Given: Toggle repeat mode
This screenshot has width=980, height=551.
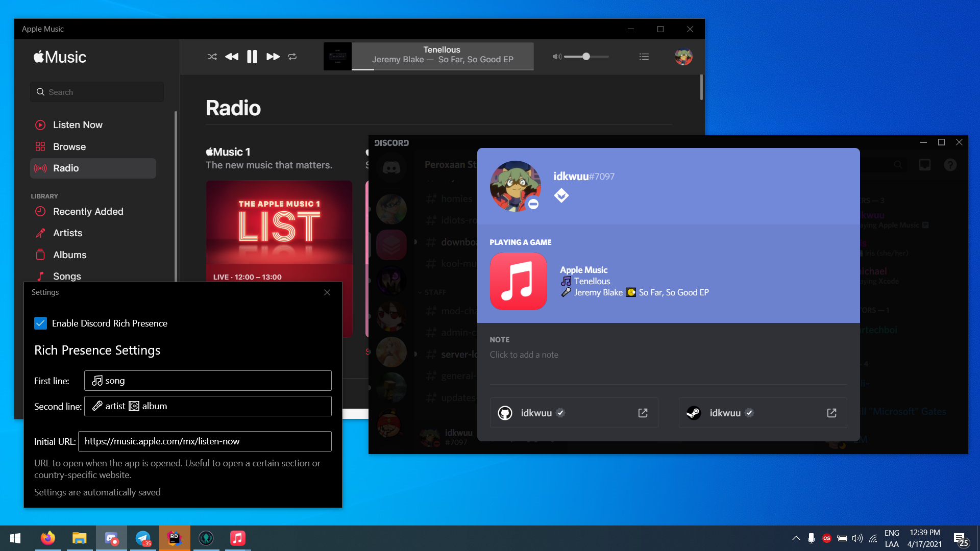Looking at the screenshot, I should [x=292, y=57].
